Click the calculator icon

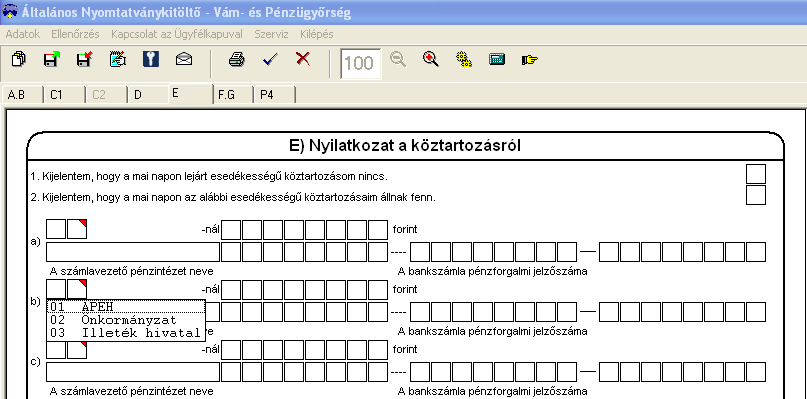pyautogui.click(x=497, y=59)
